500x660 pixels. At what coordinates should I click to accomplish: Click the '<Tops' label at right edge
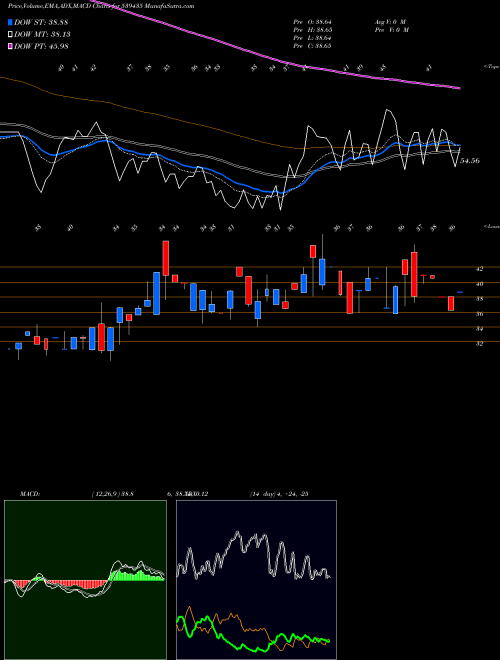point(491,67)
